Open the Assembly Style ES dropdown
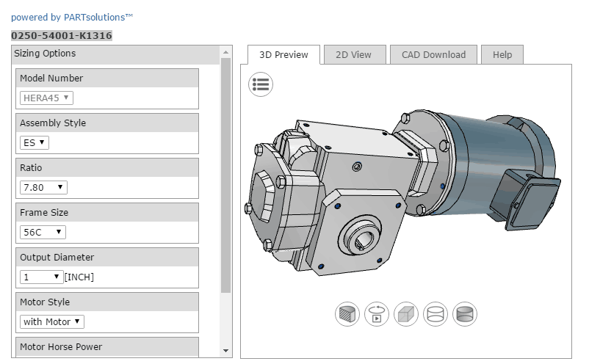This screenshot has height=364, width=589. [x=34, y=142]
